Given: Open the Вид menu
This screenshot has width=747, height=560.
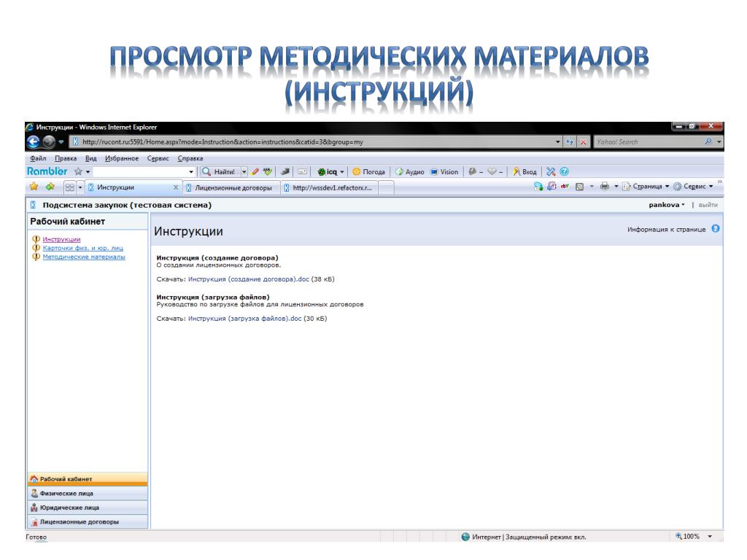Looking at the screenshot, I should [x=91, y=158].
